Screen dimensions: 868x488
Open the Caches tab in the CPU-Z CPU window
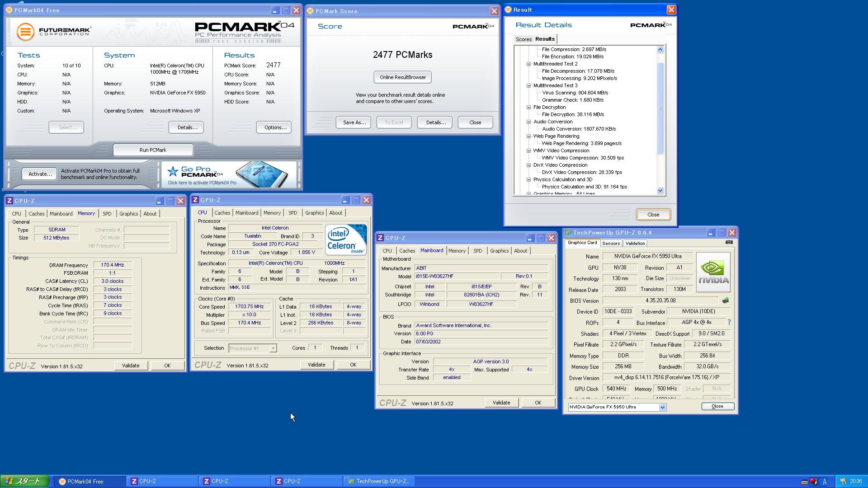(222, 213)
